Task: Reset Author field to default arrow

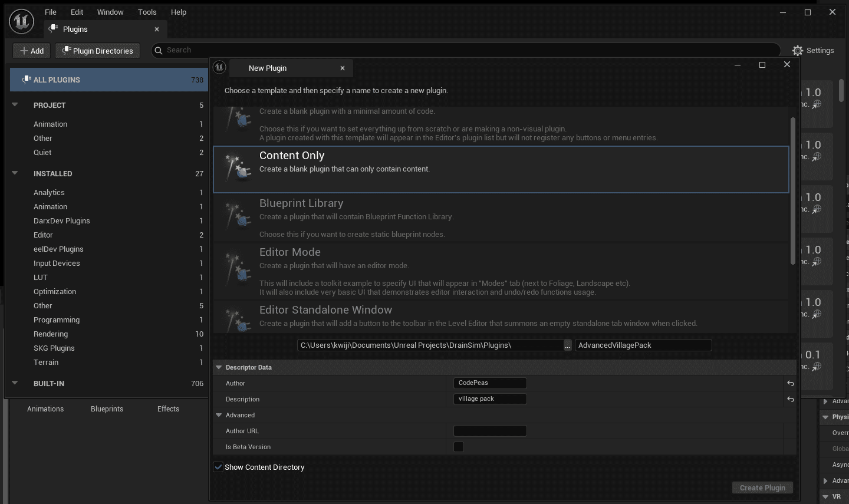Action: click(x=791, y=383)
